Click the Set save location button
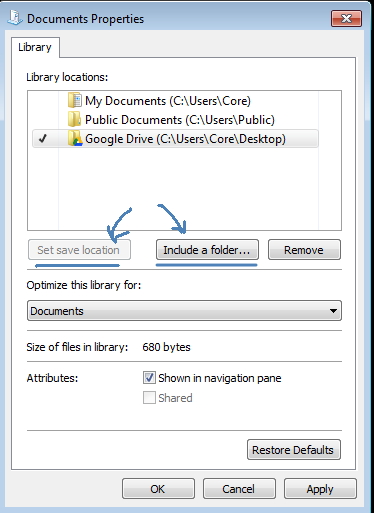Screen dimensions: 374x513 point(79,250)
